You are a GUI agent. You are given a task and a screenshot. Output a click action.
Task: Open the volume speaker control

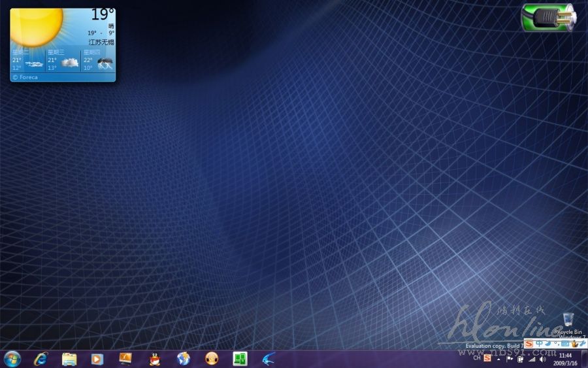(543, 359)
